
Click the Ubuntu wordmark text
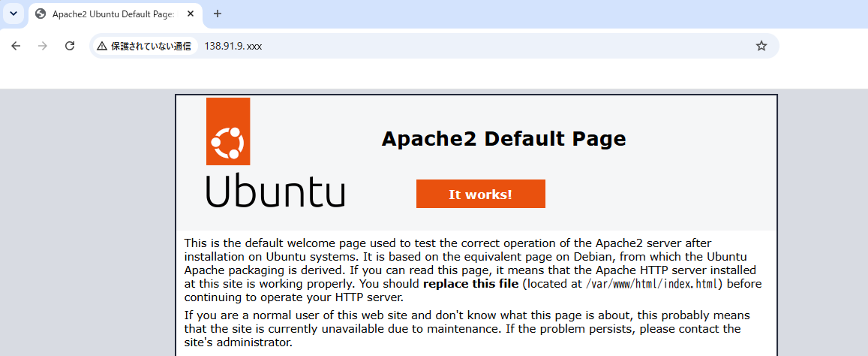(x=275, y=191)
